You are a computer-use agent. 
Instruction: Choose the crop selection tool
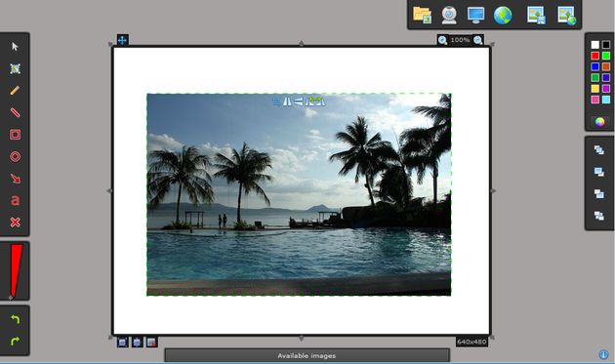[15, 68]
